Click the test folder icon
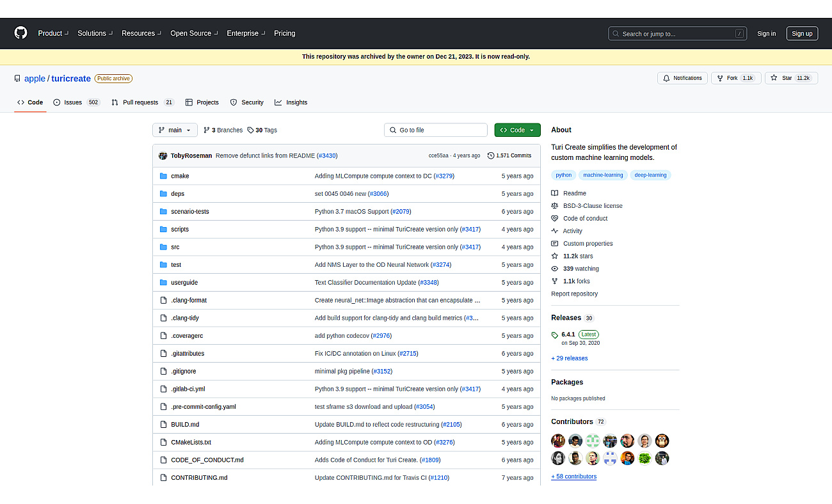Image resolution: width=832 pixels, height=504 pixels. pyautogui.click(x=163, y=265)
